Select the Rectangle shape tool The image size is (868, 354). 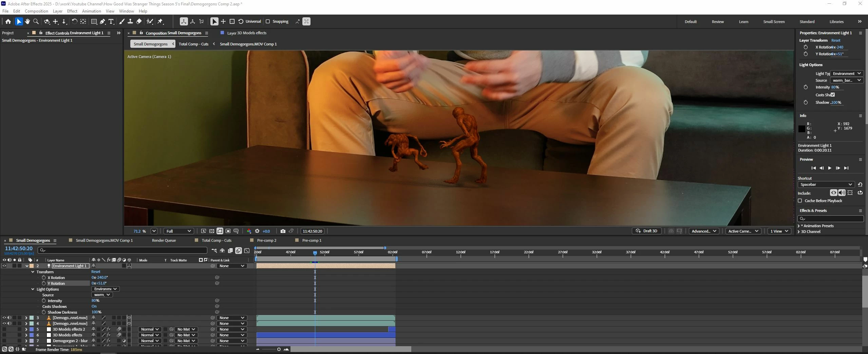(x=94, y=21)
